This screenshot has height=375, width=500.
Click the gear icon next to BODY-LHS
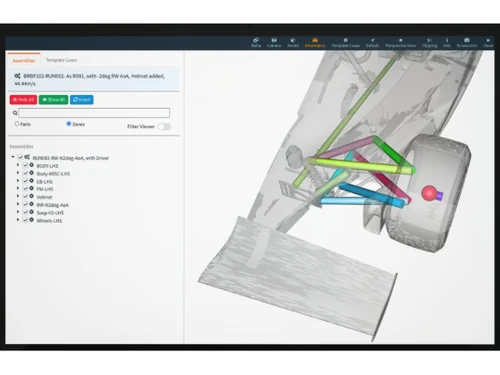pyautogui.click(x=32, y=165)
